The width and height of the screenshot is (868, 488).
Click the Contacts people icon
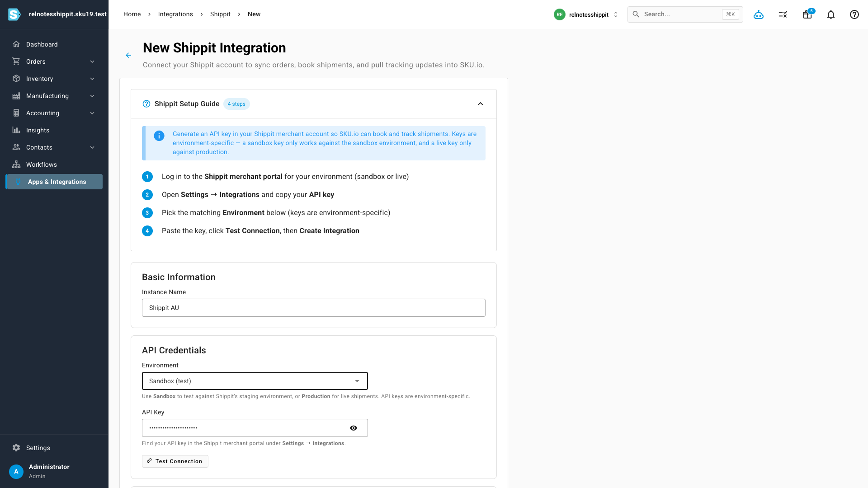click(16, 147)
